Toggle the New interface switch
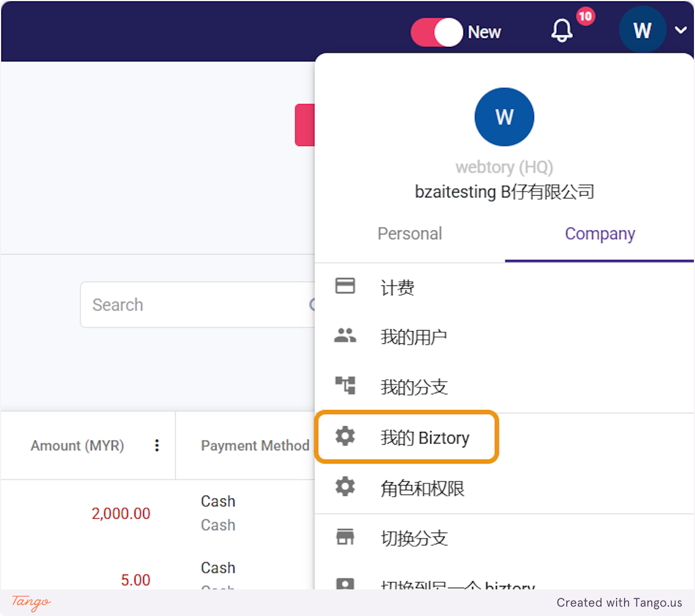 [x=437, y=32]
